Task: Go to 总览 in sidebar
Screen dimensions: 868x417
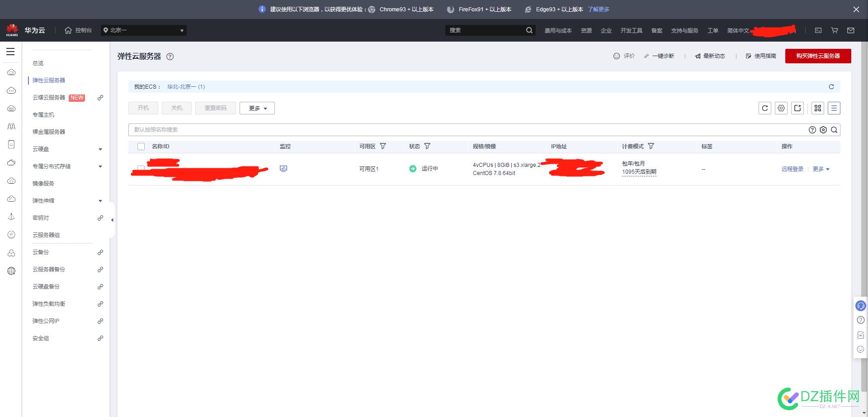Action: [38, 63]
